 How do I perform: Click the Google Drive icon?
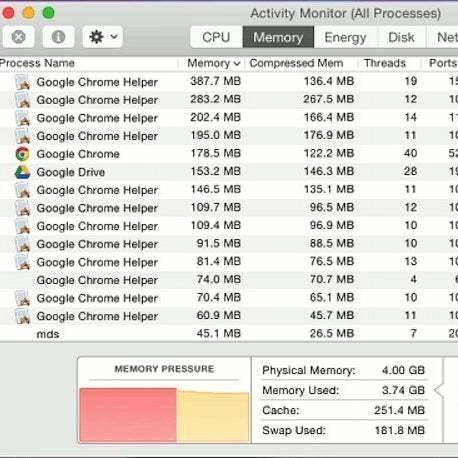(23, 172)
